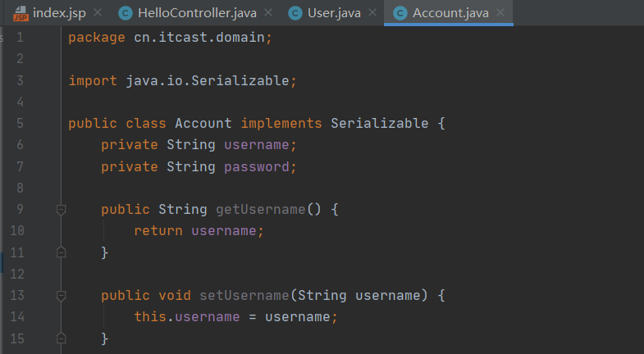This screenshot has width=644, height=354.
Task: Click fold end marker at line 15
Action: tap(62, 338)
